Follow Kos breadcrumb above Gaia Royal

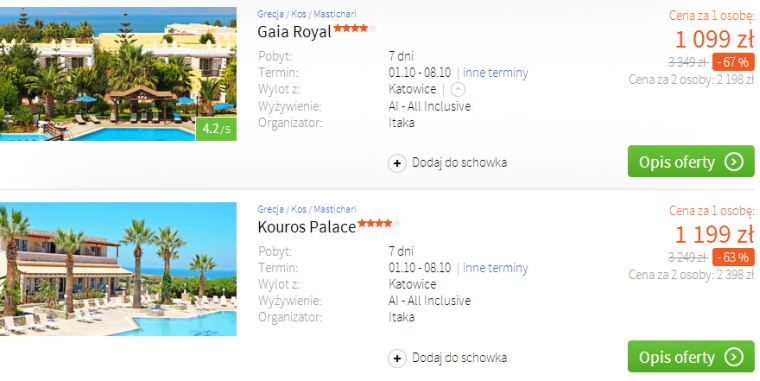pyautogui.click(x=299, y=14)
